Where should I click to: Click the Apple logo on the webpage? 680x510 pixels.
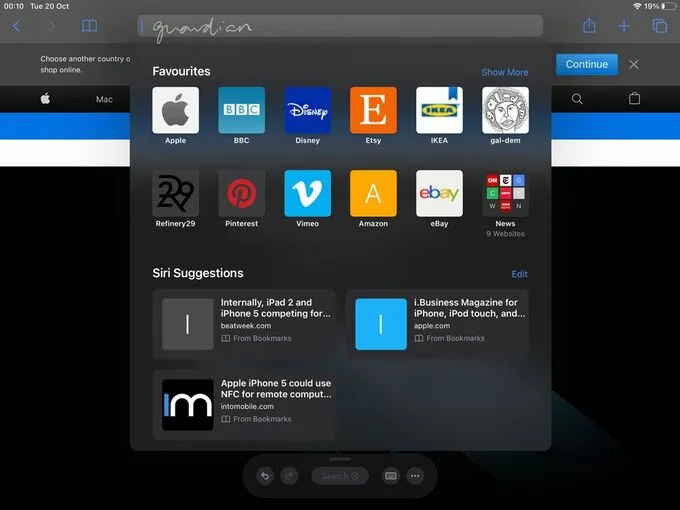click(x=45, y=99)
